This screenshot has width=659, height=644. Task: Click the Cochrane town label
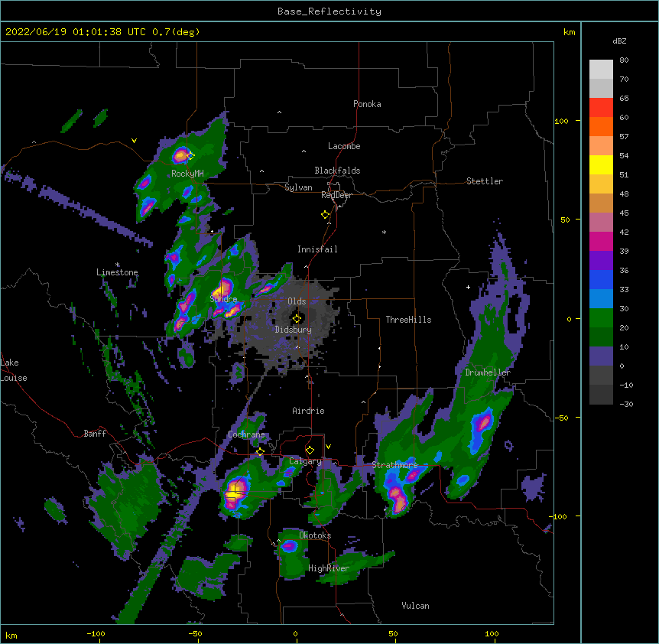click(x=246, y=434)
